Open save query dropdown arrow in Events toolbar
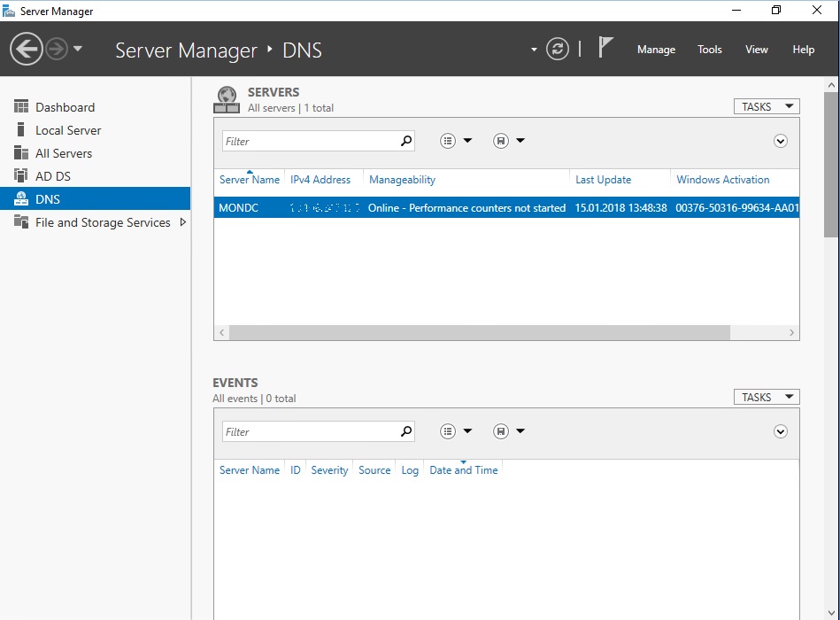The height and width of the screenshot is (620, 840). click(520, 431)
